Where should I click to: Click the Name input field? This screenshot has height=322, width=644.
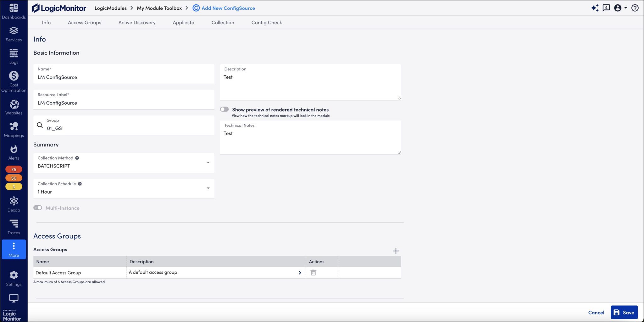point(124,74)
